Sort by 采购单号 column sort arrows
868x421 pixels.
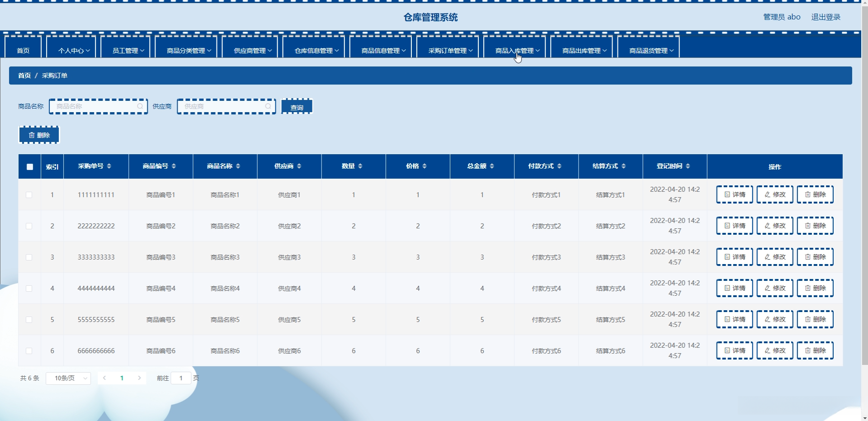click(x=109, y=166)
